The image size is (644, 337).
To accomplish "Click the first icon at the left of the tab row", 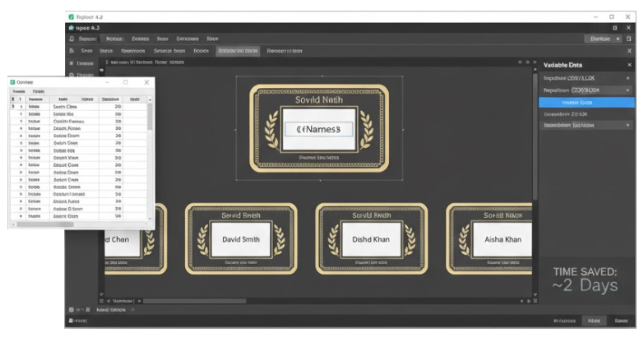I will [x=72, y=51].
